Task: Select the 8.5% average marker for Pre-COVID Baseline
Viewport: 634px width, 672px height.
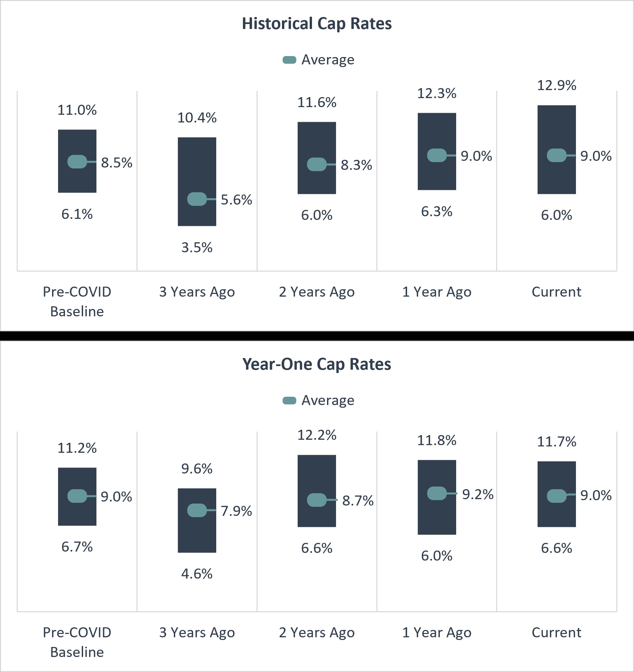Action: (77, 161)
